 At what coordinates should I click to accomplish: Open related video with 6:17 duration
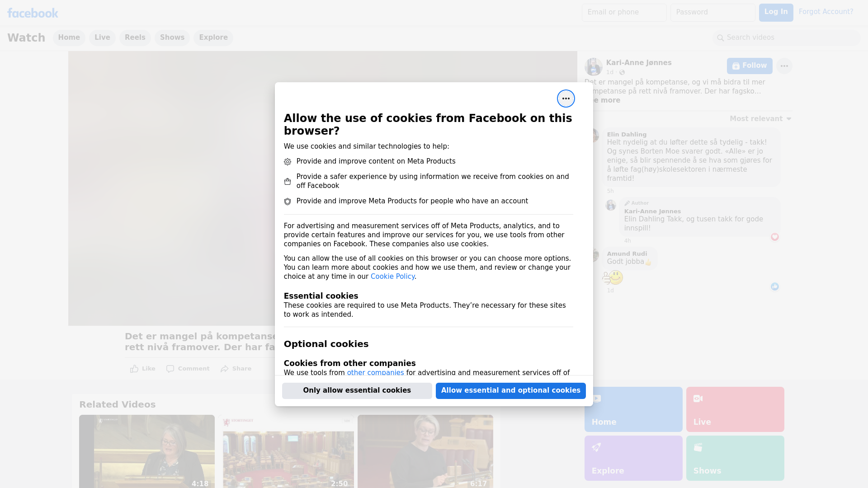pyautogui.click(x=425, y=451)
